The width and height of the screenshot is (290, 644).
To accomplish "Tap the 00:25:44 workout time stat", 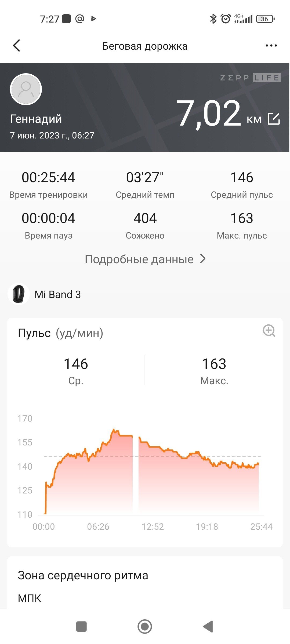I will click(x=48, y=185).
